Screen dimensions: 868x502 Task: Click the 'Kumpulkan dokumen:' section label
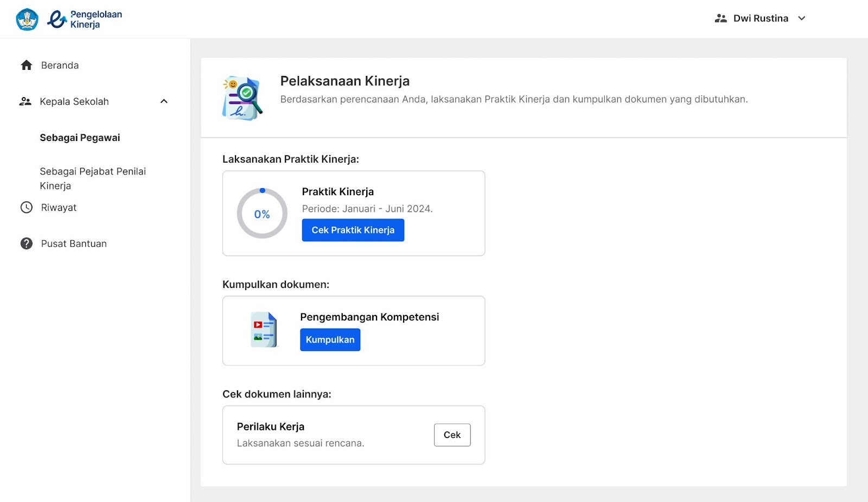(x=276, y=285)
